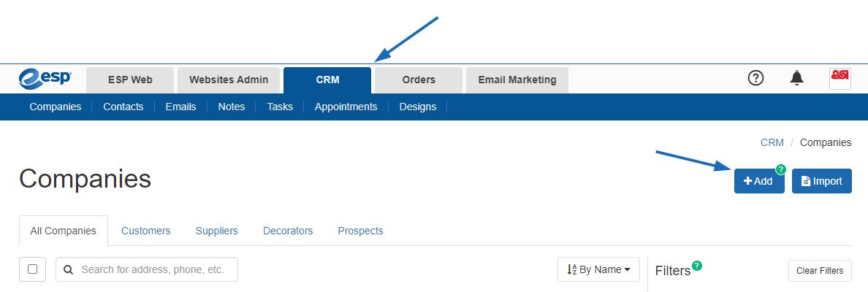Image resolution: width=868 pixels, height=292 pixels.
Task: Open the notifications bell icon
Action: pos(796,79)
